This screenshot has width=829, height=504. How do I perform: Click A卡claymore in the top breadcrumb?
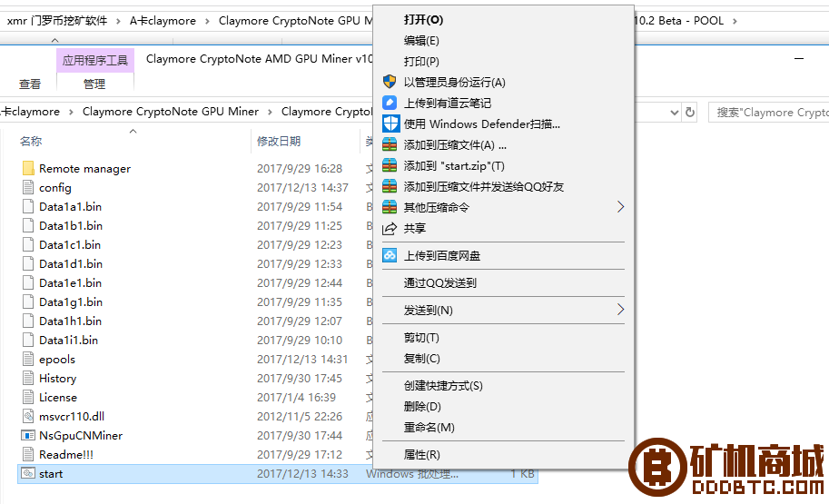tap(163, 21)
